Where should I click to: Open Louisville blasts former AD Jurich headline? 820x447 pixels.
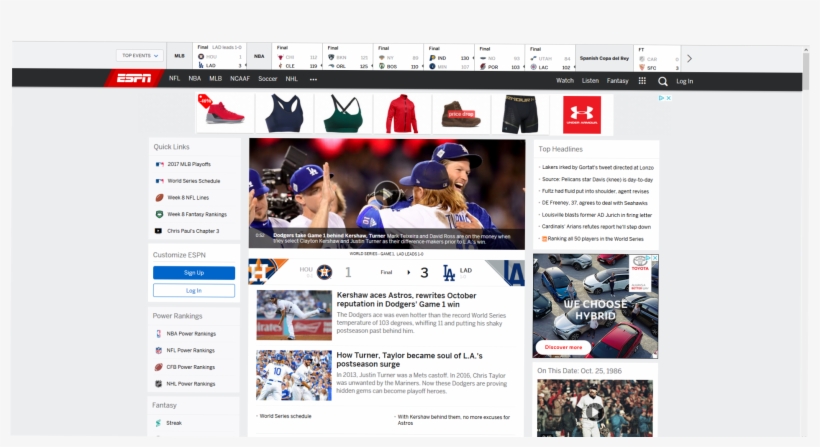coord(597,215)
